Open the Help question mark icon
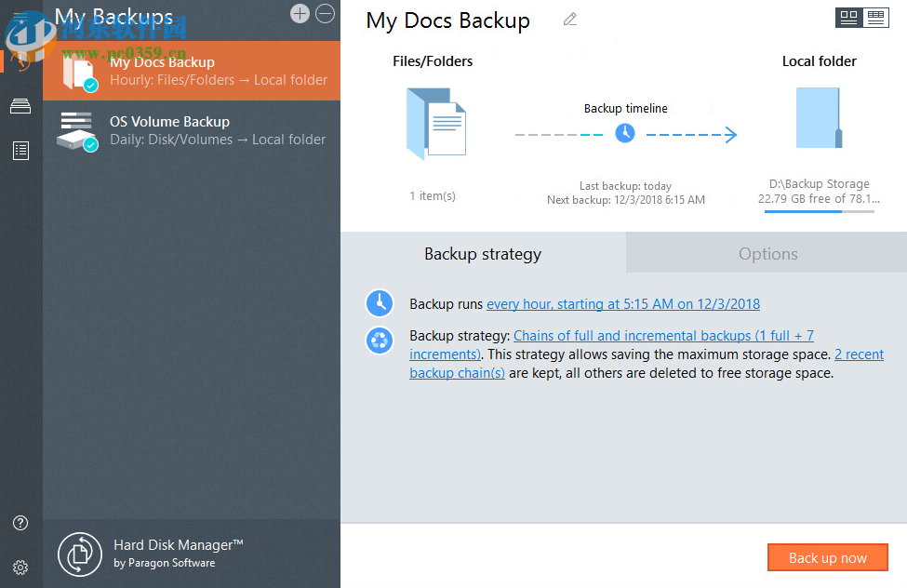The width and height of the screenshot is (907, 588). tap(20, 523)
